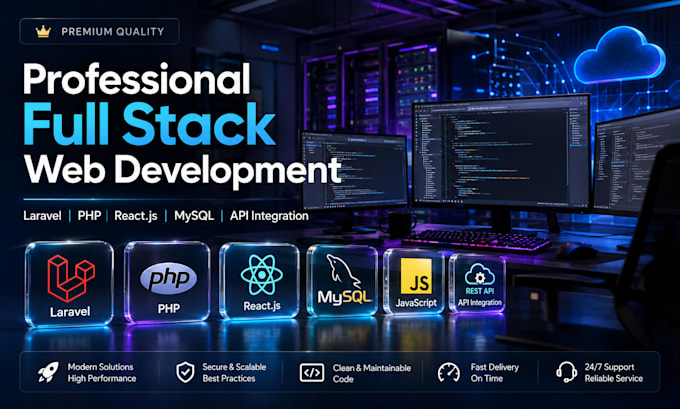Click 'API Integration' in the technology list line
The image size is (680, 409).
pos(269,216)
